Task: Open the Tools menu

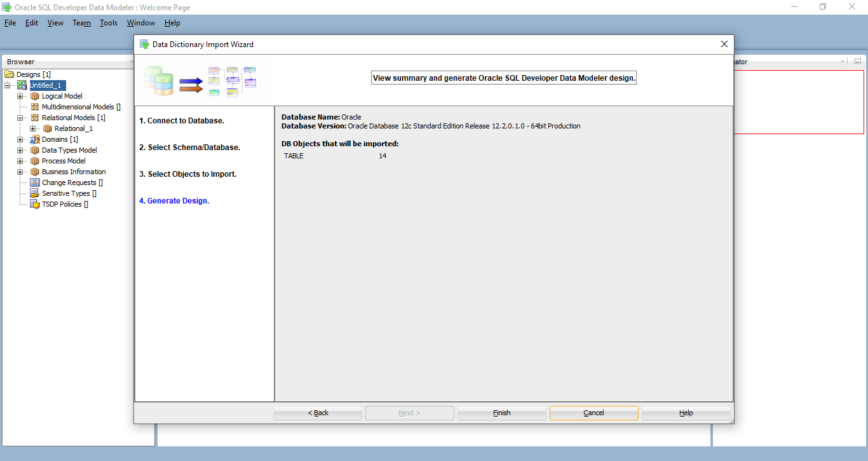Action: click(x=109, y=23)
